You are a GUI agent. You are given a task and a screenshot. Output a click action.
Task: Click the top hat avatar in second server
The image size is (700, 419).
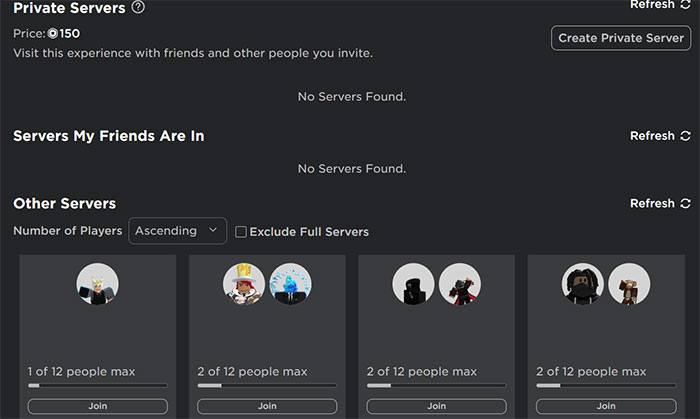244,284
